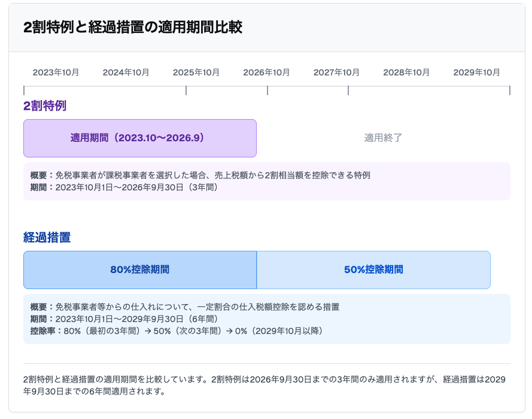Click the 2029年10月 timeline label
This screenshot has height=419, width=532.
point(476,72)
